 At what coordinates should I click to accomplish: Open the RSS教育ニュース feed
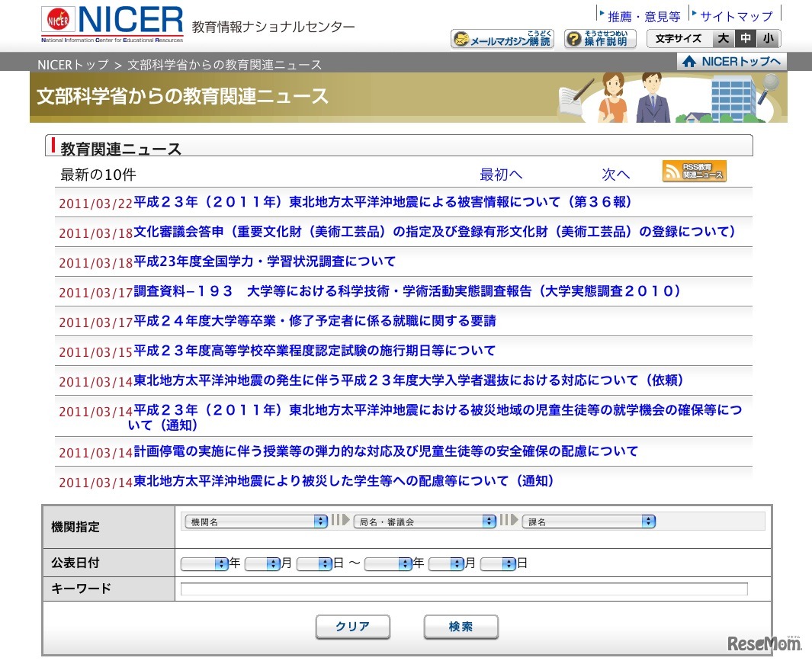(694, 172)
